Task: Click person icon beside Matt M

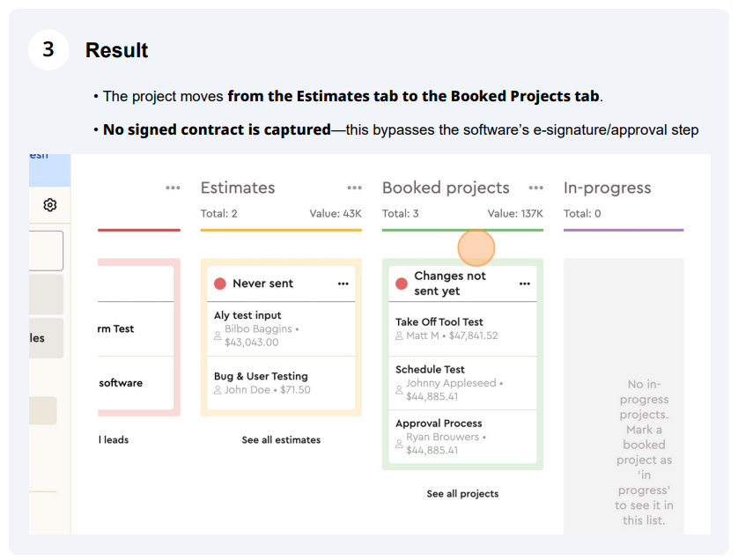Action: (x=399, y=335)
